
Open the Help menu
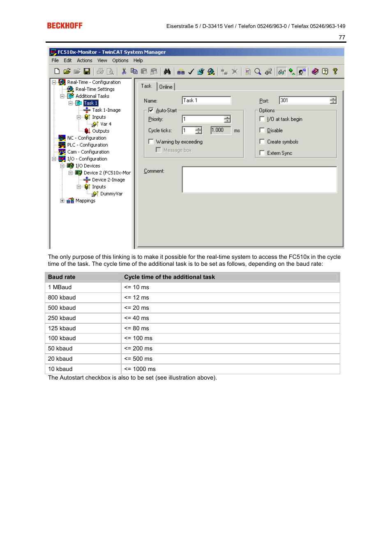click(x=138, y=60)
